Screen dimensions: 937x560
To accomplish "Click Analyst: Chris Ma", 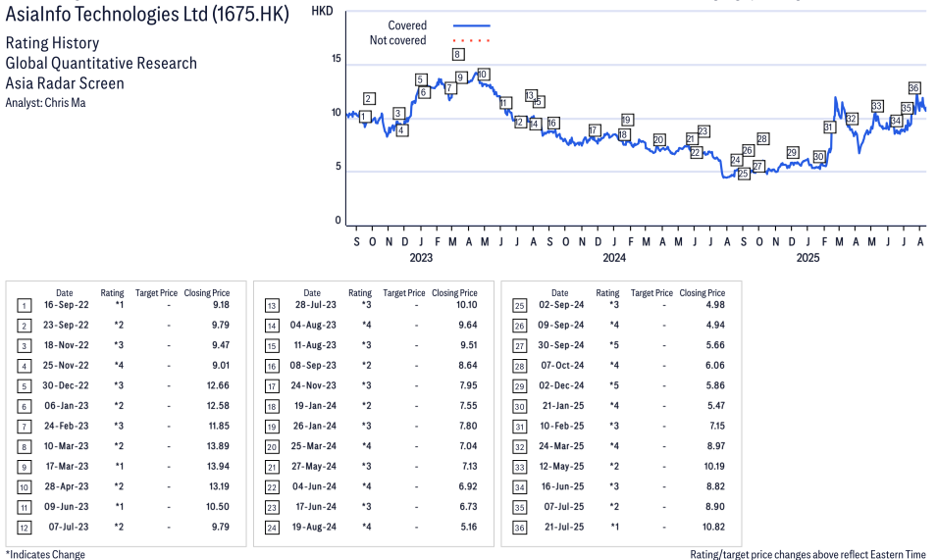I will 45,103.
